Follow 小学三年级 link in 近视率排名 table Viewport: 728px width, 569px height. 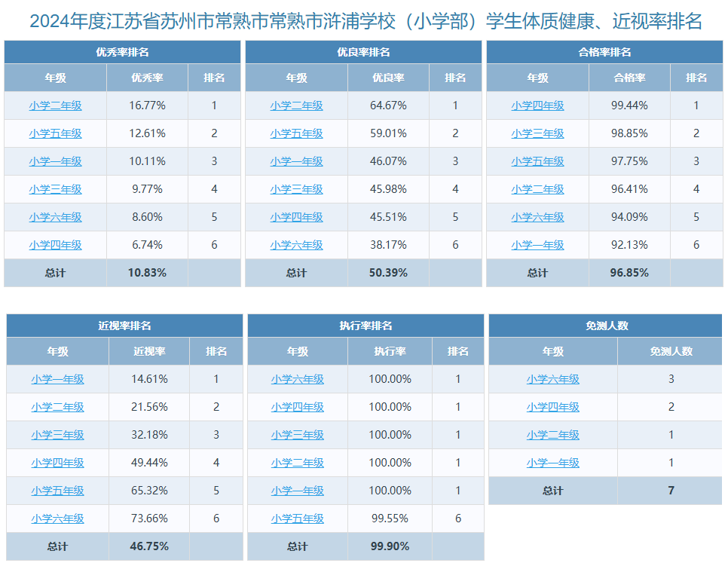click(x=57, y=435)
